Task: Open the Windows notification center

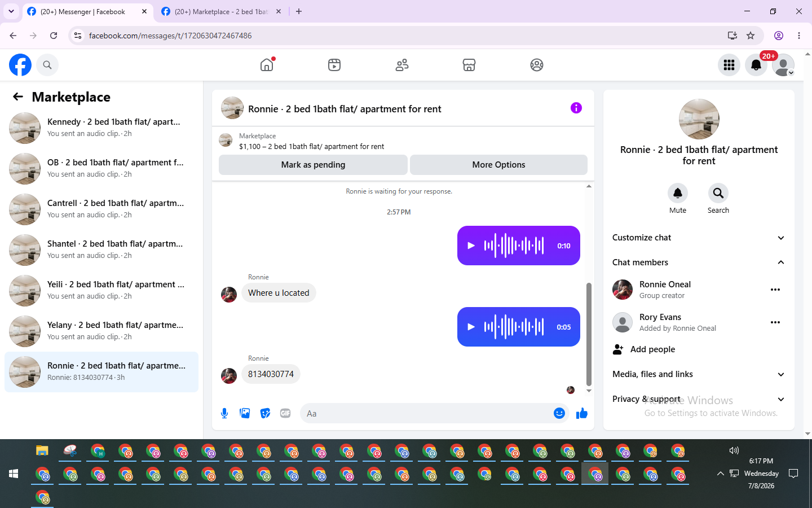Action: pos(793,474)
